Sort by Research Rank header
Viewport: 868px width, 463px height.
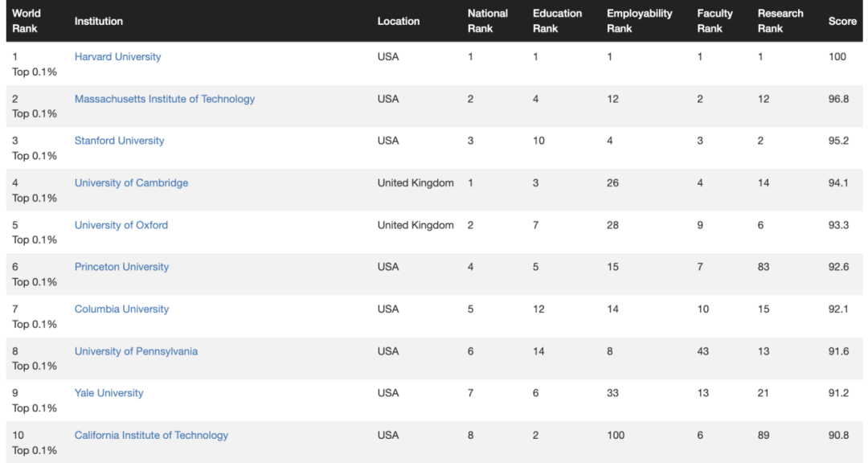[780, 21]
